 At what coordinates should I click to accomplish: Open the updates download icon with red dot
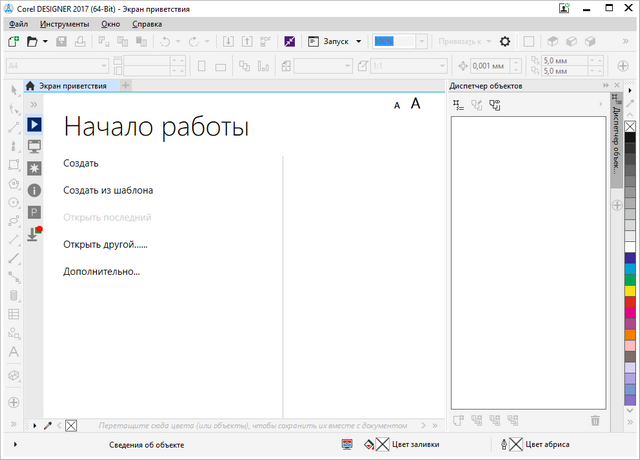[x=34, y=234]
